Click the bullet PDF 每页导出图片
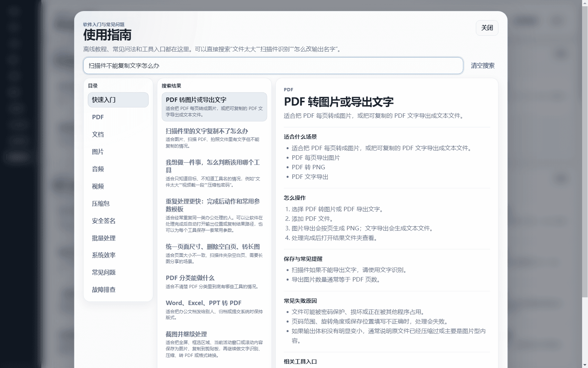This screenshot has width=588, height=368. (316, 158)
